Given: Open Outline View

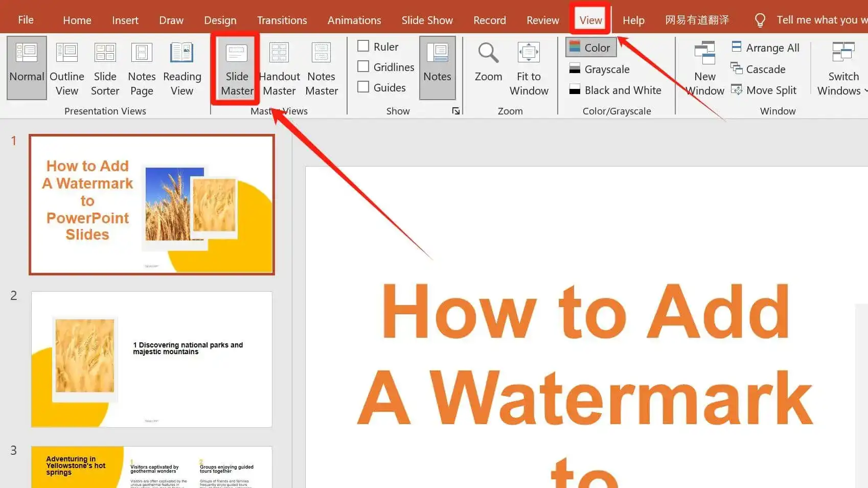Looking at the screenshot, I should [66, 68].
